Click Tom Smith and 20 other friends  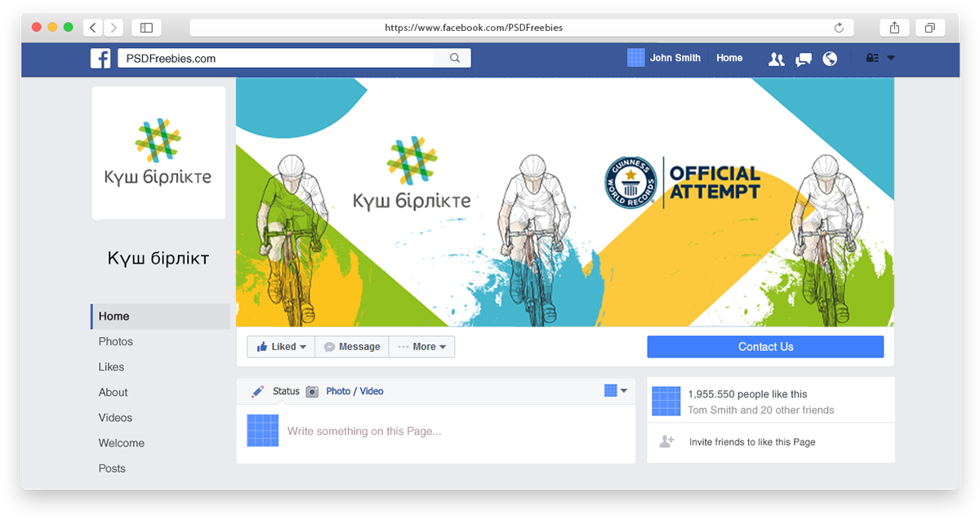(761, 410)
